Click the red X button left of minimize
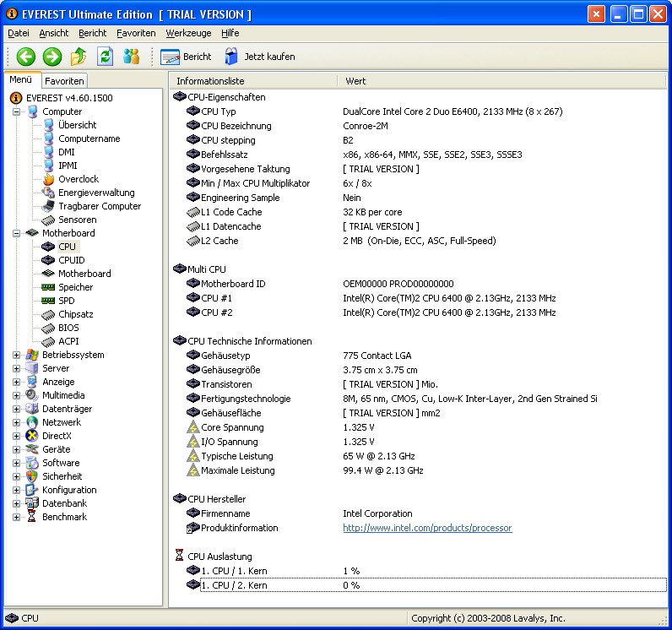This screenshot has height=630, width=672. [596, 14]
